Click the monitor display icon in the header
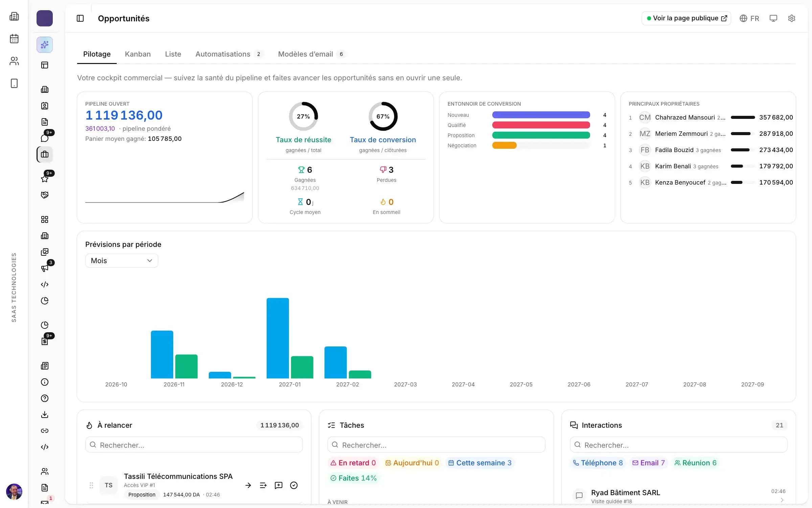The width and height of the screenshot is (812, 508). [773, 18]
